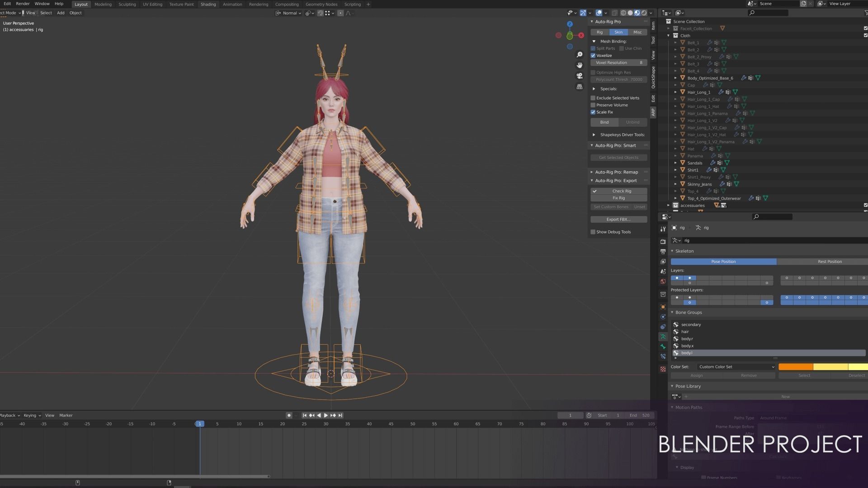Click the orange bone color swatch
The width and height of the screenshot is (868, 488).
tap(795, 367)
